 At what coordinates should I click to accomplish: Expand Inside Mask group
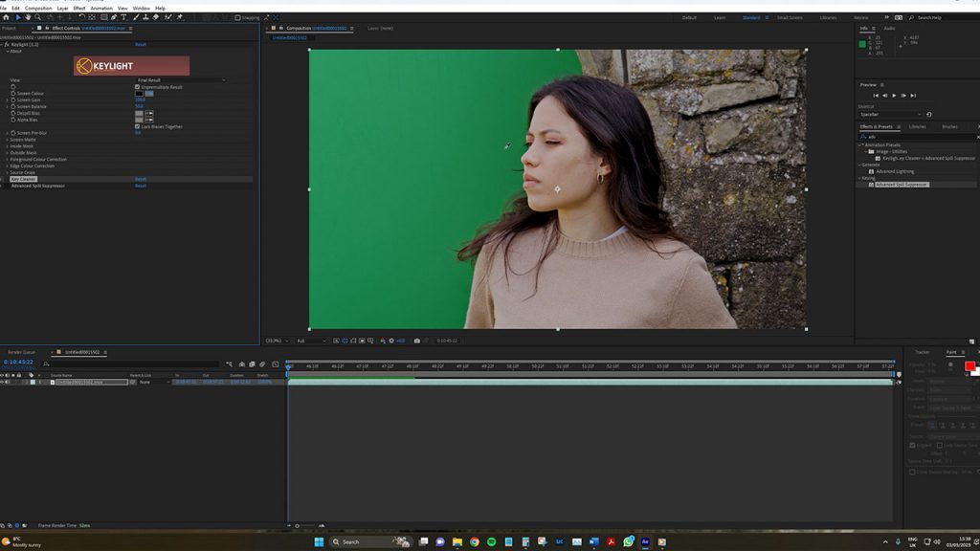[x=8, y=145]
